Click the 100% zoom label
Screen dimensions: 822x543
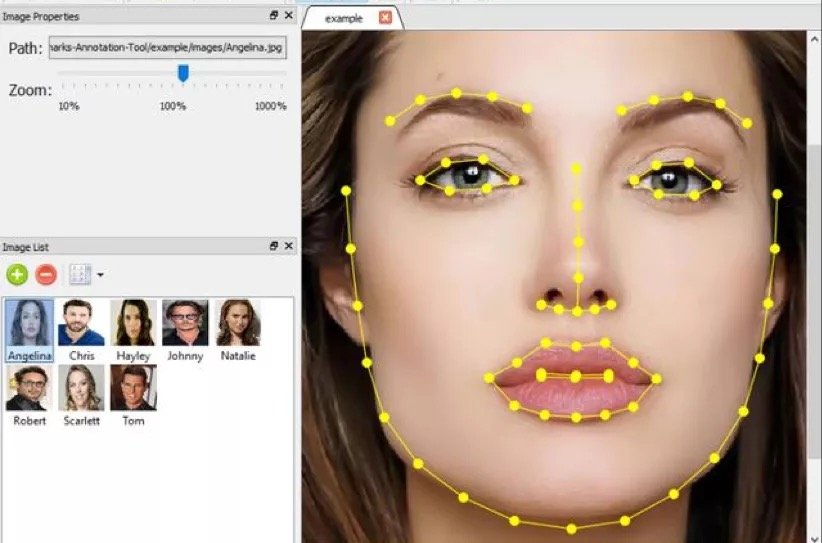173,106
